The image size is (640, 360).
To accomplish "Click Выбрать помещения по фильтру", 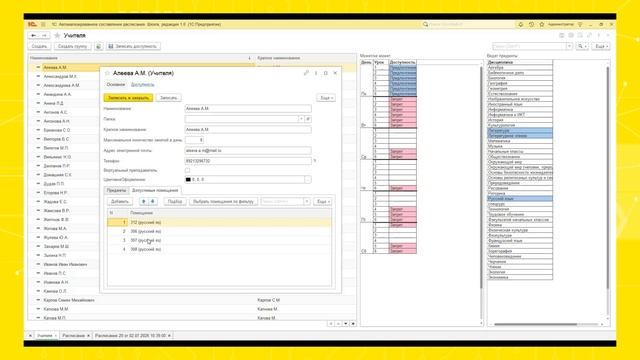I will pyautogui.click(x=223, y=202).
